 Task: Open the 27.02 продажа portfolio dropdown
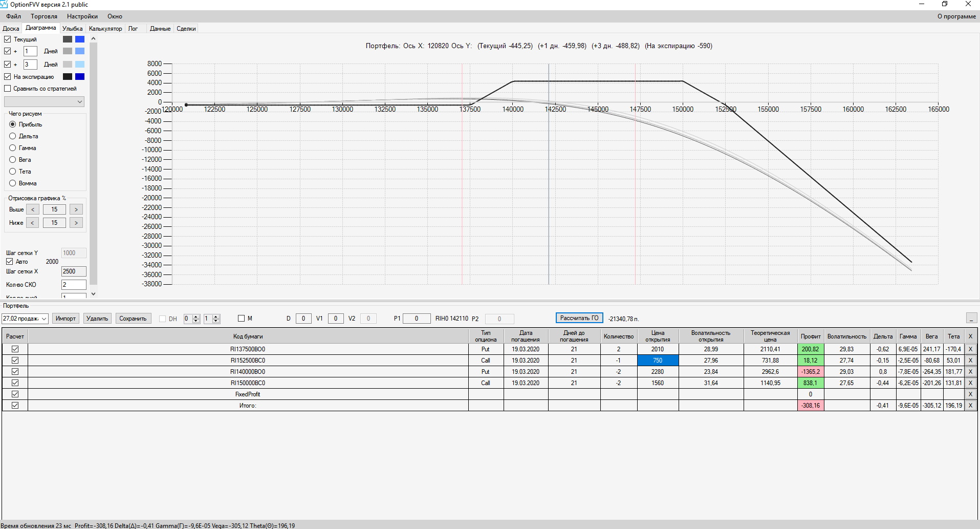25,319
